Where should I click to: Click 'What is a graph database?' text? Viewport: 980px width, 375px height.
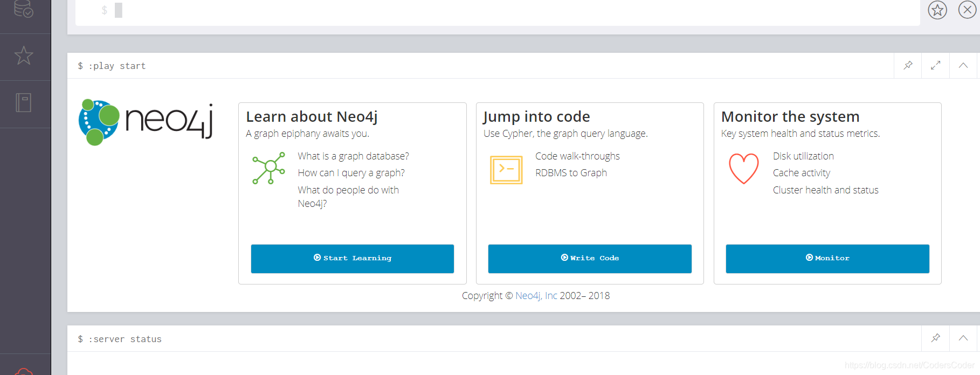coord(353,156)
